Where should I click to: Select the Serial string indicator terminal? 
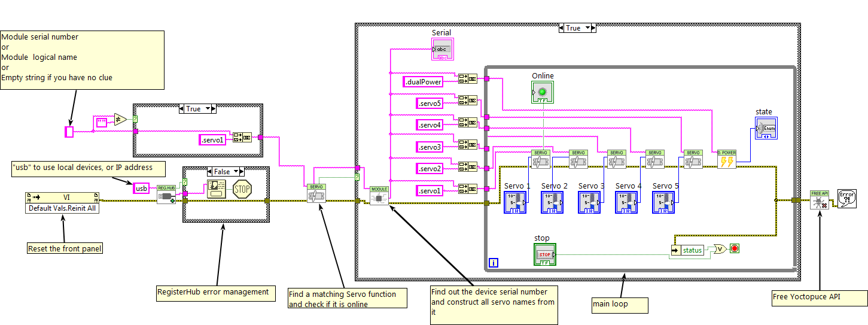(443, 50)
